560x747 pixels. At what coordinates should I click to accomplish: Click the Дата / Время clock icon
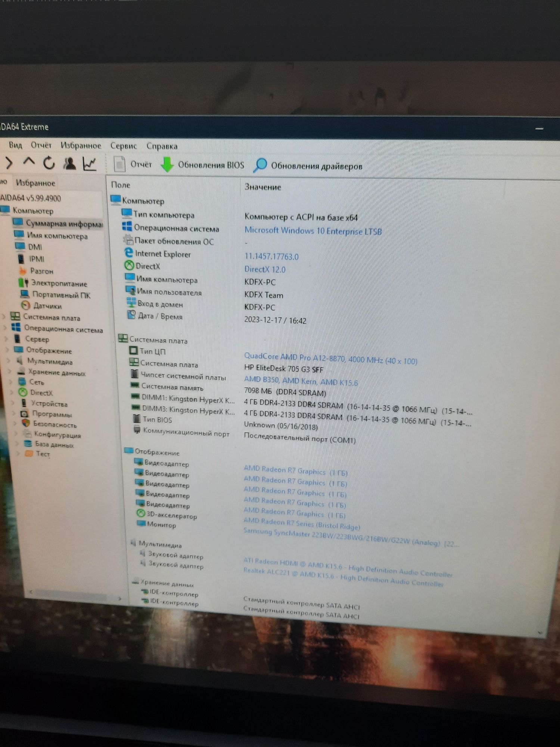(131, 315)
